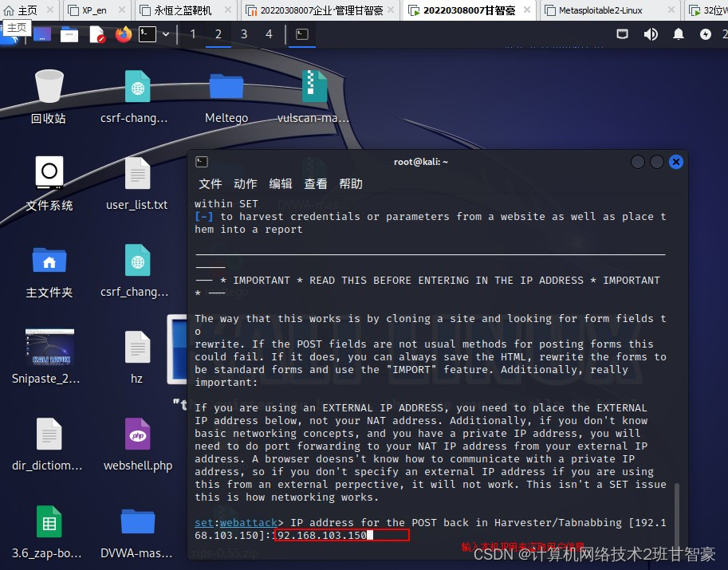Viewport: 728px width, 570px height.
Task: Open 3.6_zap-bo... spreadsheet icon
Action: (49, 521)
